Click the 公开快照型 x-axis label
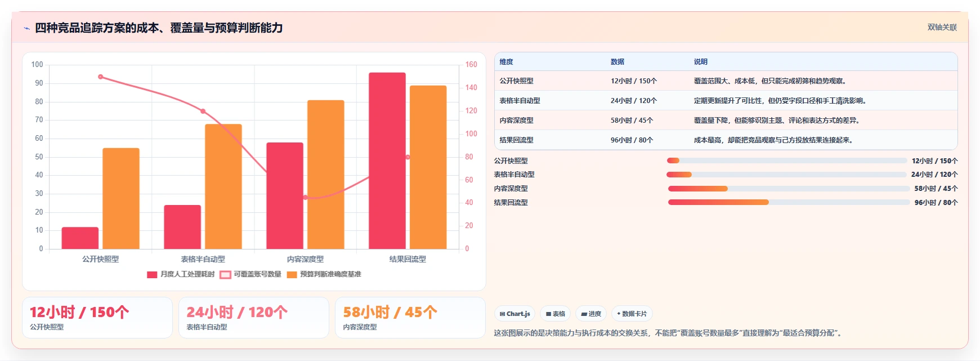The image size is (980, 361). (x=101, y=259)
